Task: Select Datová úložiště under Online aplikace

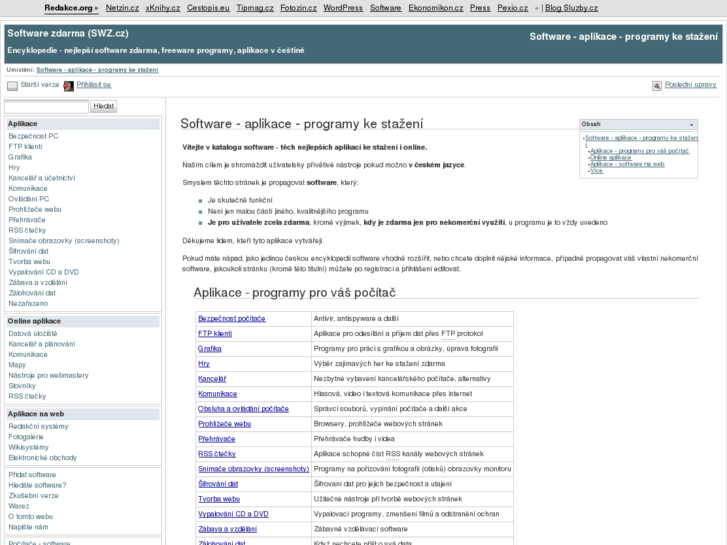Action: point(33,333)
